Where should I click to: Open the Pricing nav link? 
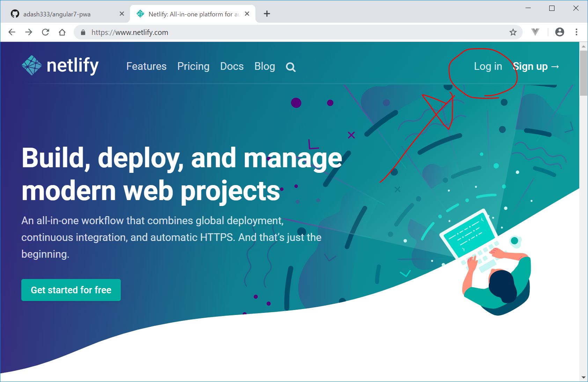[x=193, y=66]
